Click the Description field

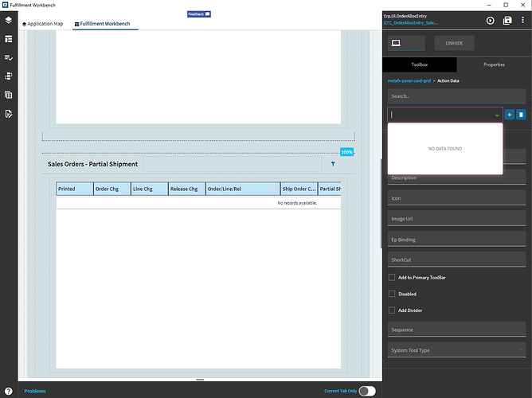pos(456,178)
